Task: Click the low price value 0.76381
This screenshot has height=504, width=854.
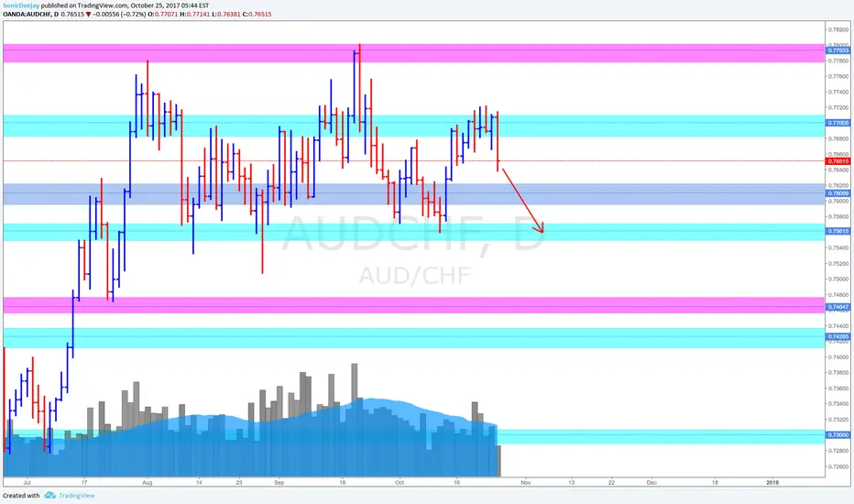Action: point(229,14)
